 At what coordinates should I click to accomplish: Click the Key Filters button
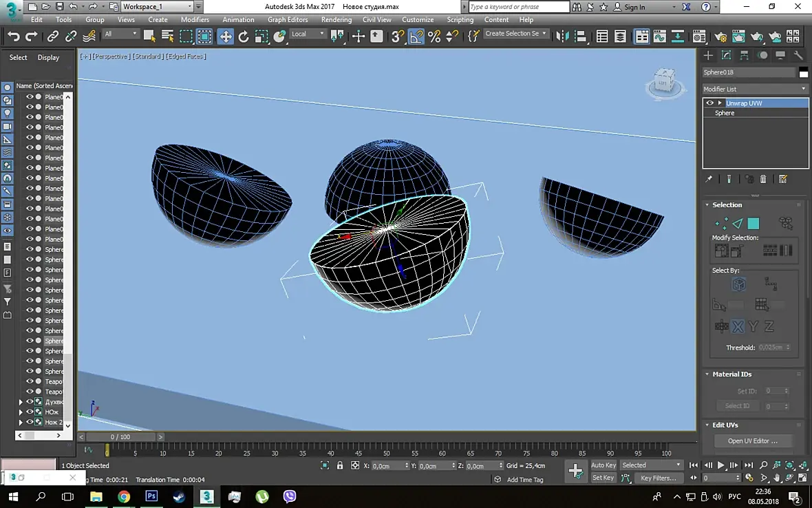click(658, 478)
